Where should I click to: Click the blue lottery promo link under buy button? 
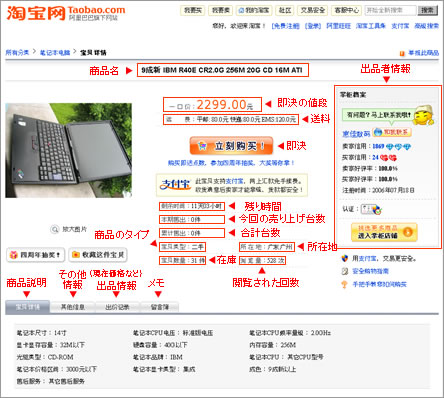pyautogui.click(x=231, y=163)
